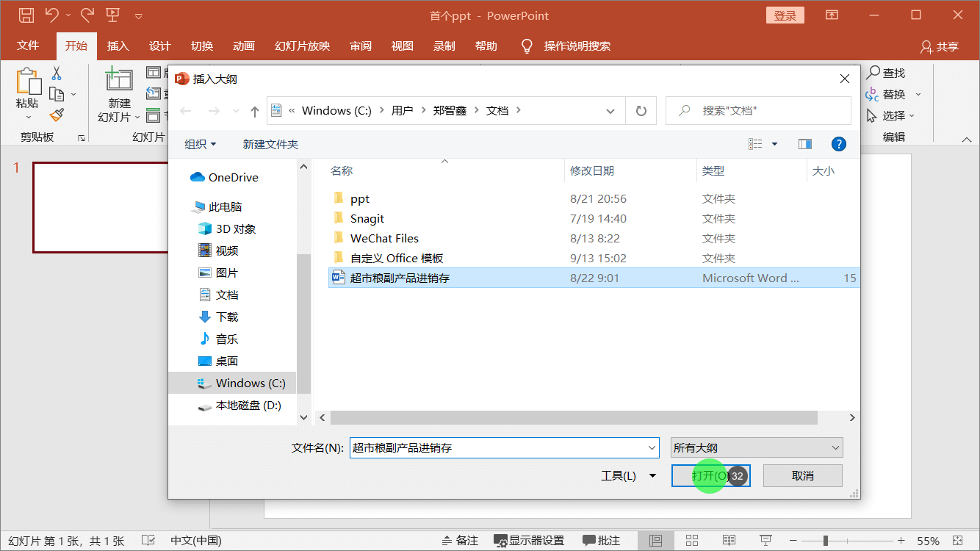Click the 搜索"文档" search box
Image resolution: width=980 pixels, height=551 pixels.
click(x=758, y=111)
